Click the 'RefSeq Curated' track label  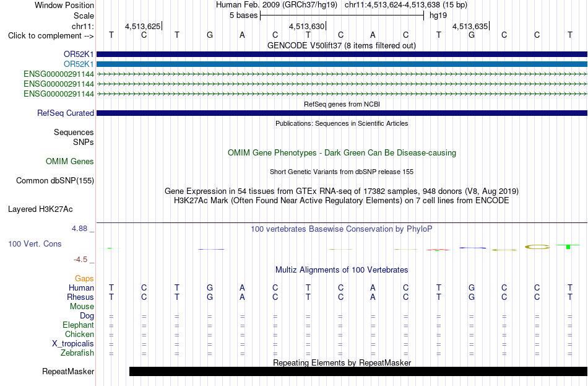(65, 113)
